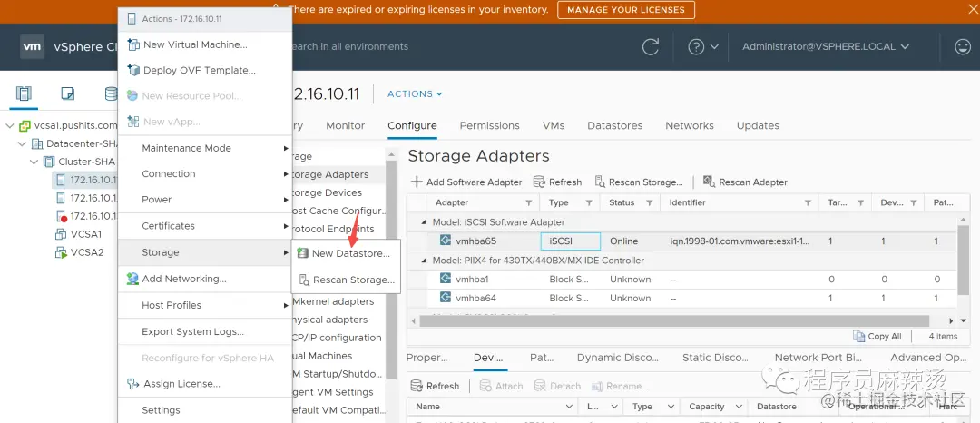Click the vertical scrollbar of adapters table
980x423 pixels.
[x=963, y=259]
